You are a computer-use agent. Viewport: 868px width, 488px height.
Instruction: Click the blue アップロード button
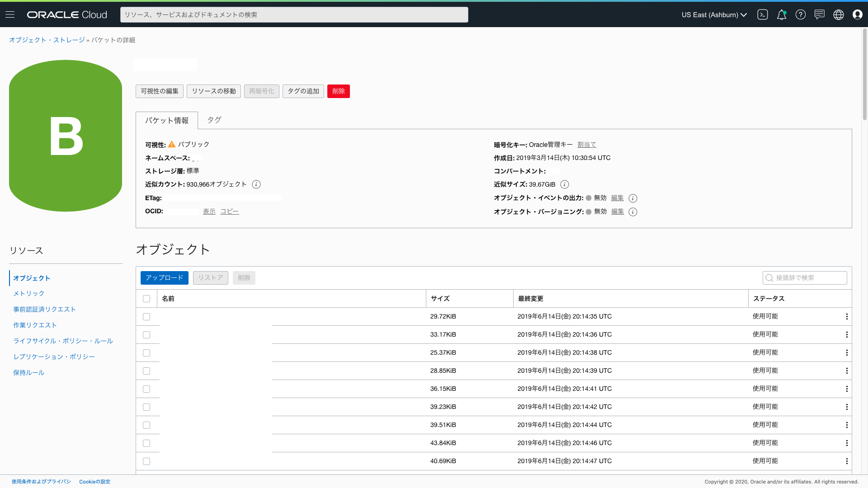click(x=165, y=278)
